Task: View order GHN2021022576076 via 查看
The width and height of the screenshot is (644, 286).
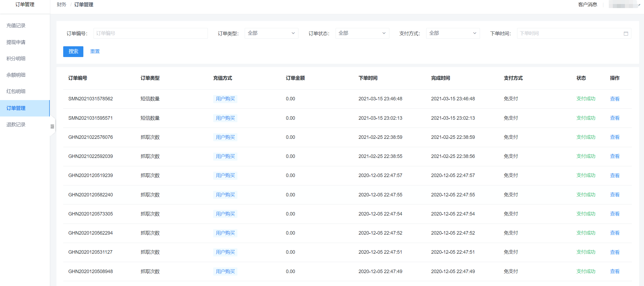Action: (x=615, y=137)
